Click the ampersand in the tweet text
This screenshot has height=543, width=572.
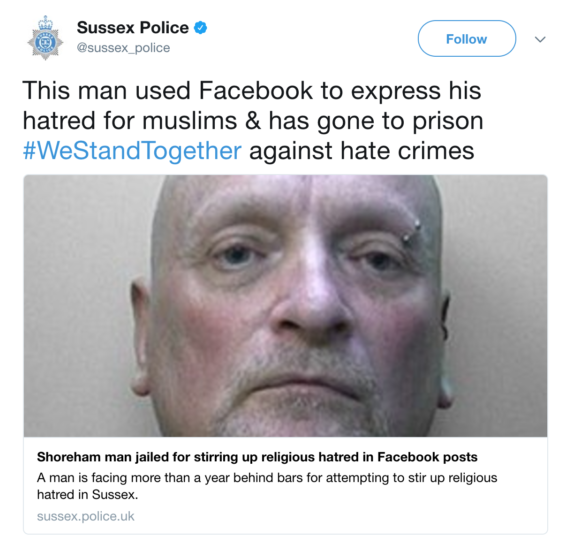(x=253, y=121)
